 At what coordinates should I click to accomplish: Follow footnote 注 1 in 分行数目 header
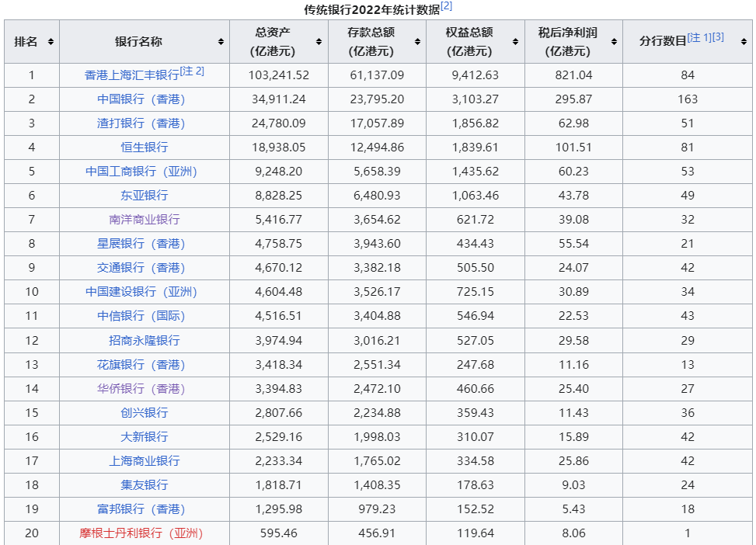coord(699,37)
